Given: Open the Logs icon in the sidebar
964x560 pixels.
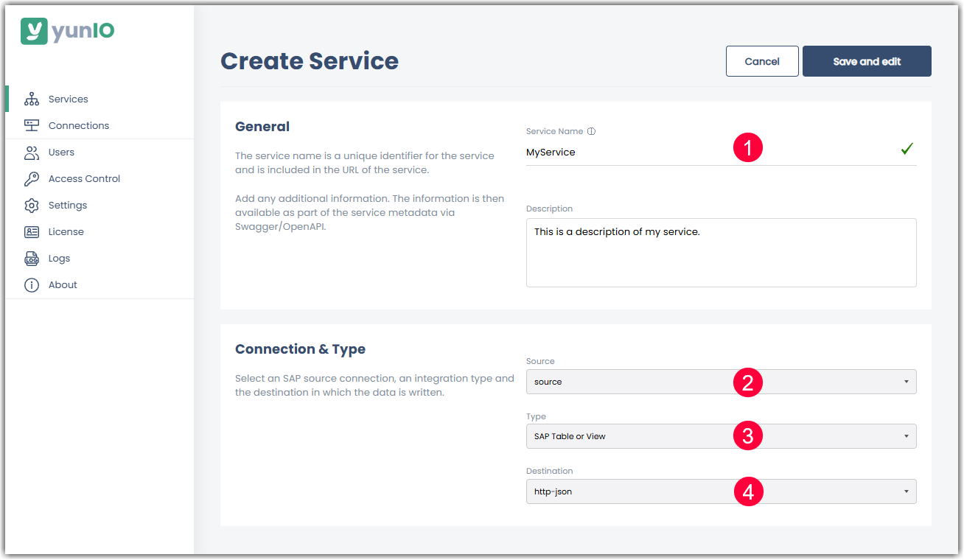Looking at the screenshot, I should [32, 258].
